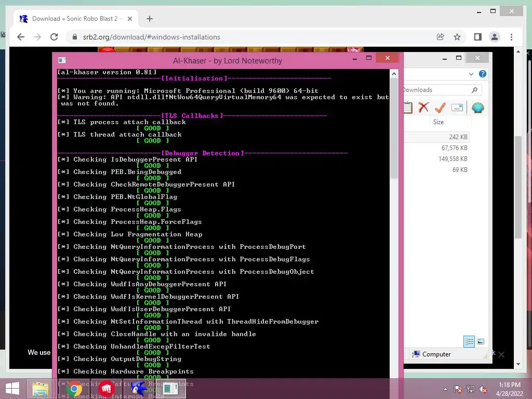The height and width of the screenshot is (399, 532).
Task: Click the paste clipboard toolbar icon
Action: point(408,108)
